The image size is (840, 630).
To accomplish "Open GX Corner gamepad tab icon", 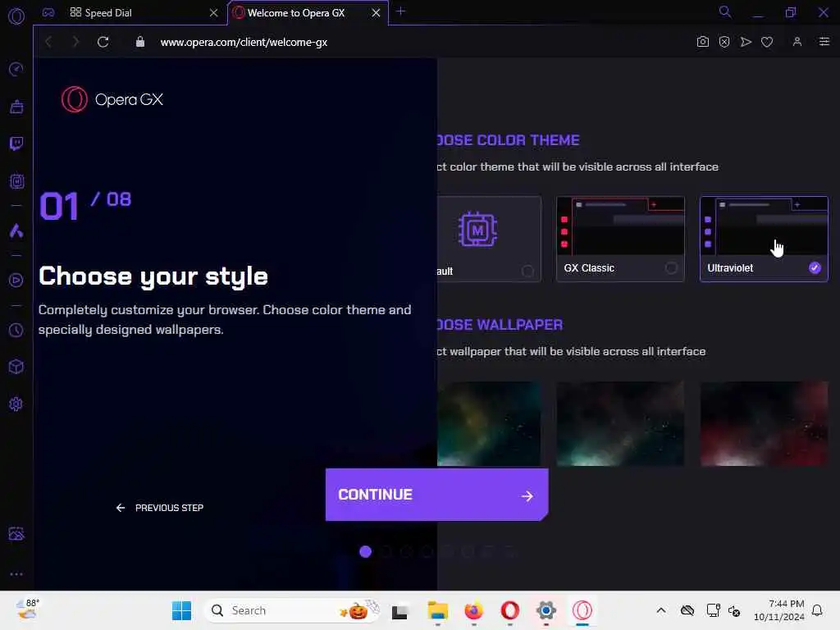I will (x=48, y=12).
